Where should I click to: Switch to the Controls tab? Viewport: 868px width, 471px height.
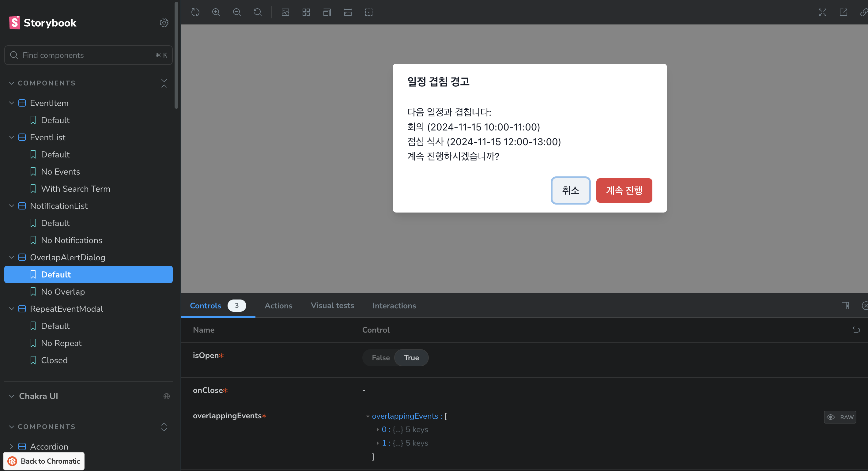[x=218, y=306]
